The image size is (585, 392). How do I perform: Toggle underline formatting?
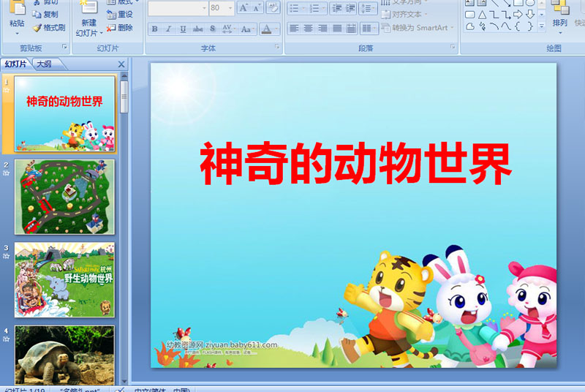[183, 29]
